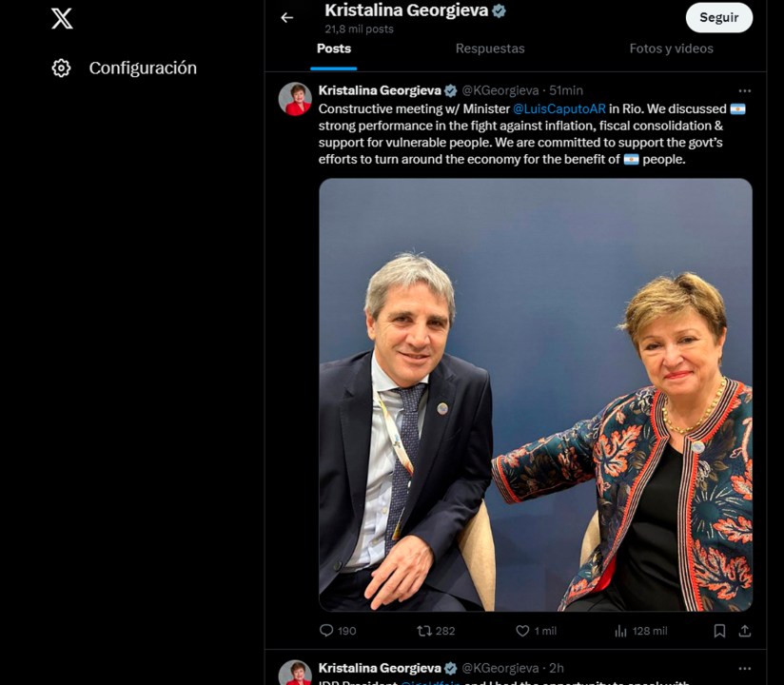Image resolution: width=784 pixels, height=685 pixels.
Task: Repost the tweet using retweet icon
Action: [424, 630]
